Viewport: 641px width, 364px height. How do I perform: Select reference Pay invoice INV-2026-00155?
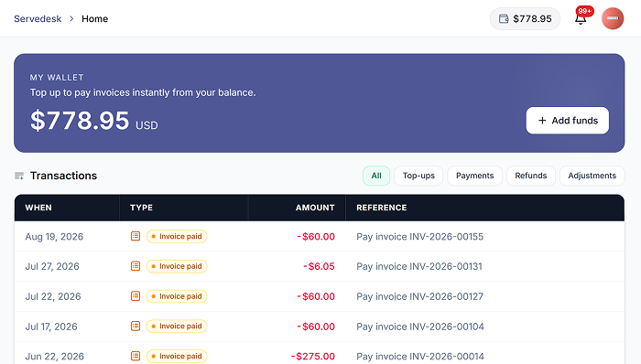(x=419, y=237)
